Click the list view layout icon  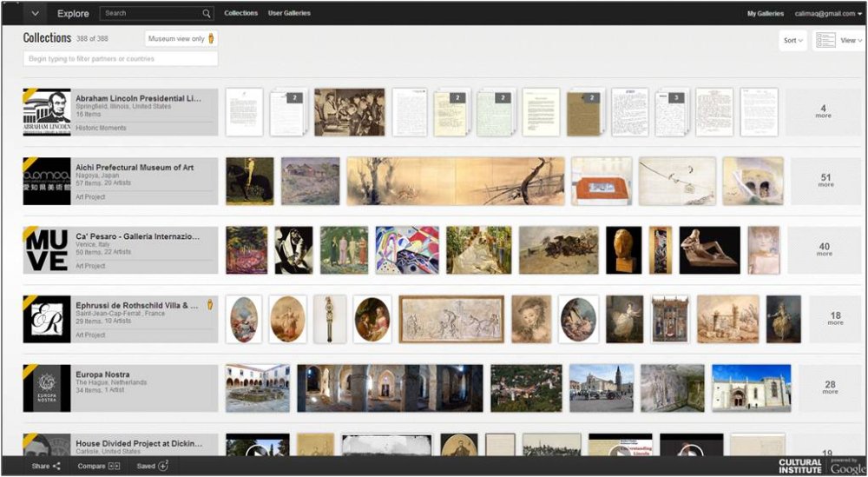click(825, 41)
